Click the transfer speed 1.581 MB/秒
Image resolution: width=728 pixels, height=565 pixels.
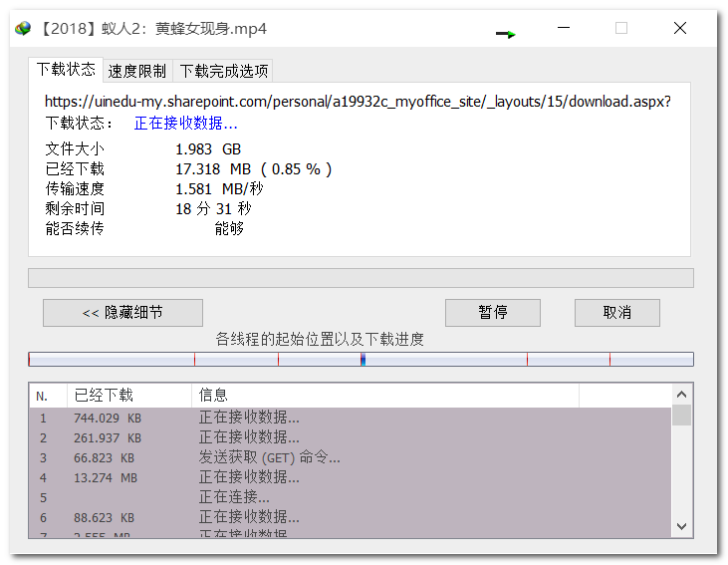pos(219,189)
